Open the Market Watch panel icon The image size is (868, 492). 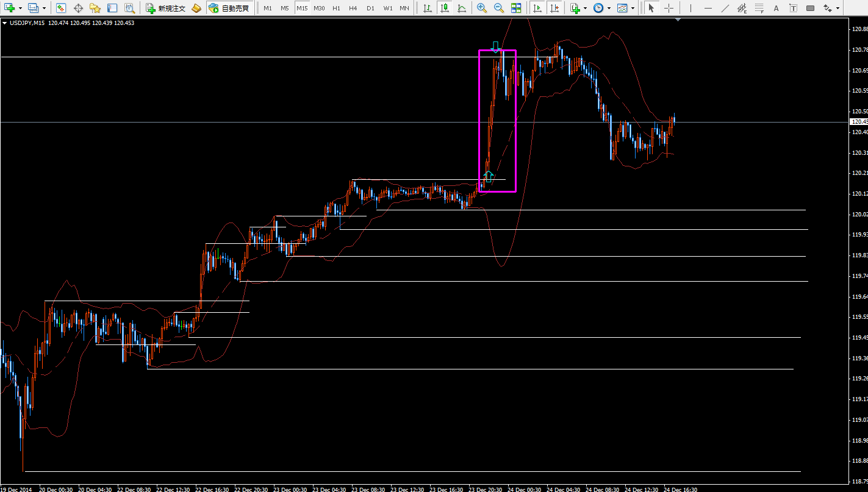pyautogui.click(x=61, y=8)
